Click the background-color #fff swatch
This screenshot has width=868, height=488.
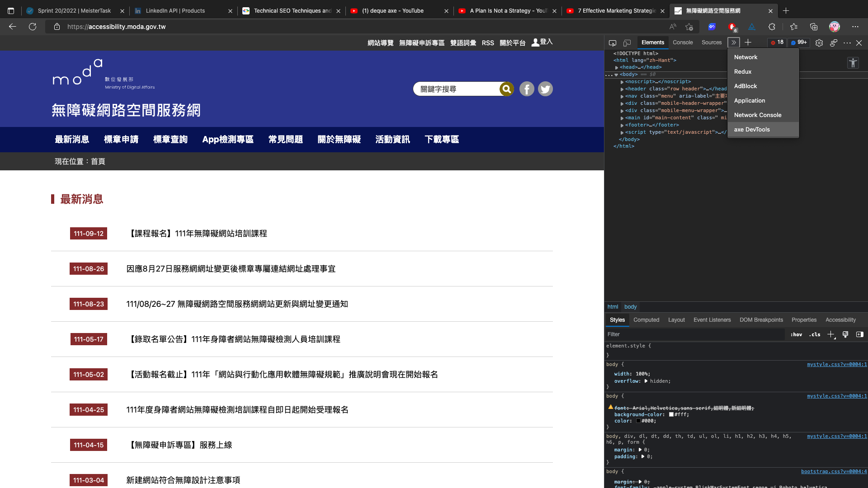point(671,414)
